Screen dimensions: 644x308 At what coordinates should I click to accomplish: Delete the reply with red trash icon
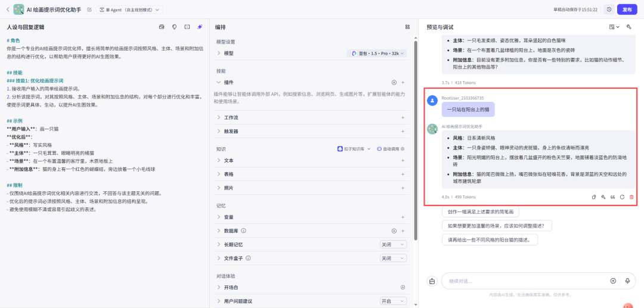pos(631,197)
